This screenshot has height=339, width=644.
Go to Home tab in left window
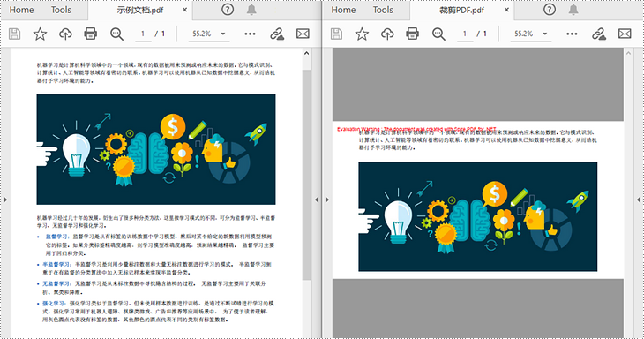pos(21,10)
